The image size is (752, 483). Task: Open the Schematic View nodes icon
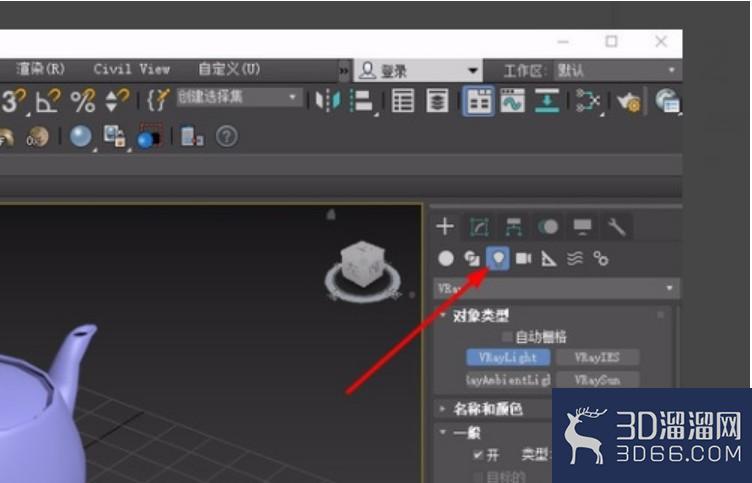tap(588, 101)
